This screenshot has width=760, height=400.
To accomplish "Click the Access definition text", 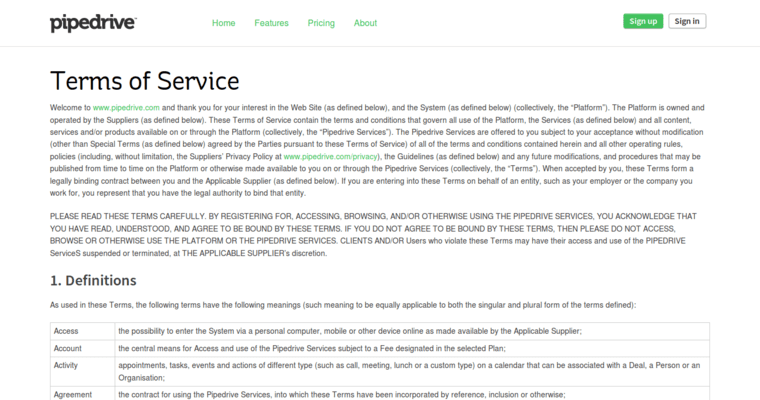I will point(350,331).
